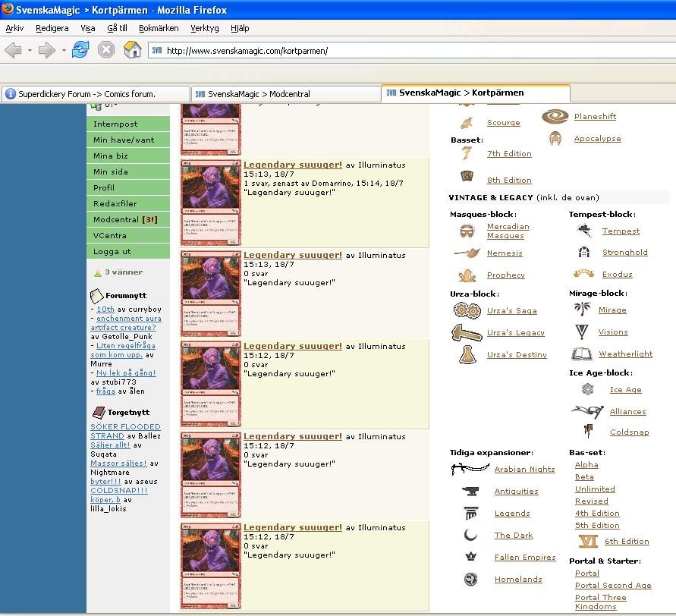The height and width of the screenshot is (616, 676).
Task: Open the Back button history dropdown arrow
Action: tap(30, 51)
